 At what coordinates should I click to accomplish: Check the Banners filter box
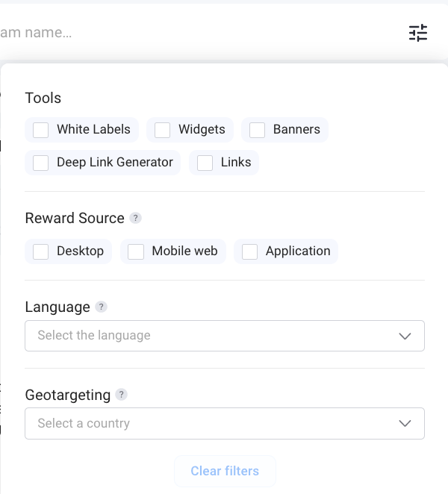[x=257, y=130]
